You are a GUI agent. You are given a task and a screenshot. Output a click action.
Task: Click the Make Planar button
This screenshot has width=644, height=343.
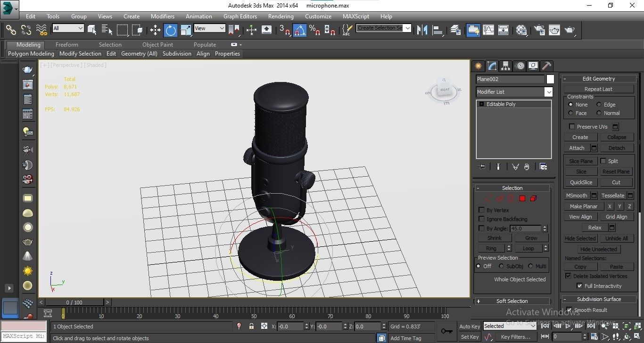pos(584,206)
